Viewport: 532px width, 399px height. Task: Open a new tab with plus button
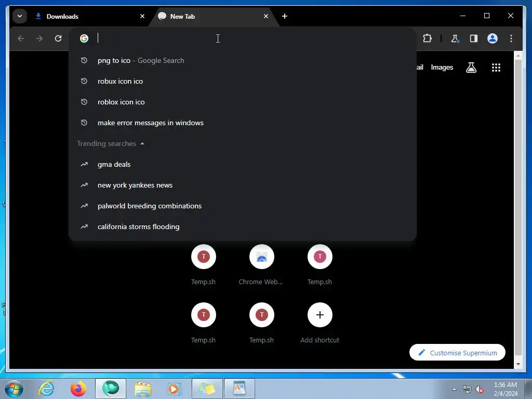[x=285, y=16]
